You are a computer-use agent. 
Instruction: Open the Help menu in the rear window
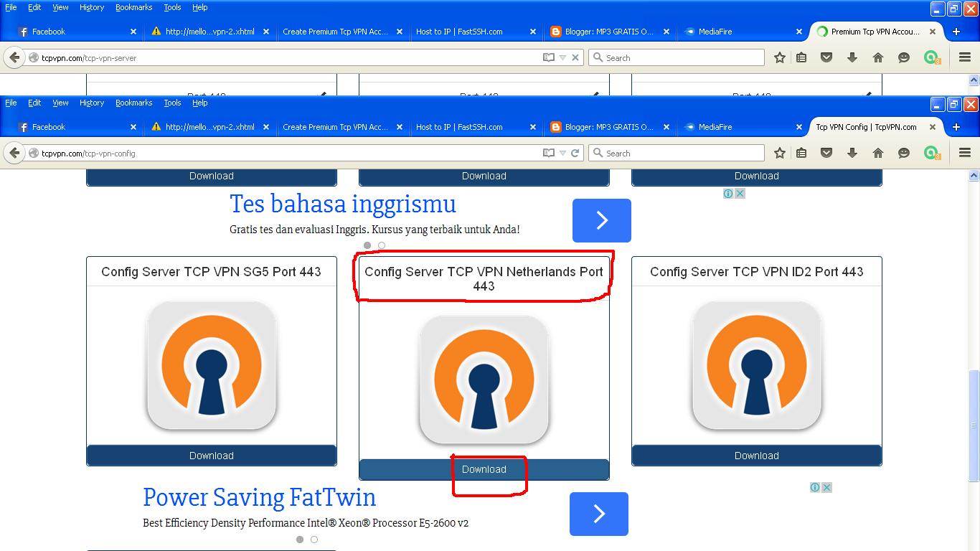point(199,7)
